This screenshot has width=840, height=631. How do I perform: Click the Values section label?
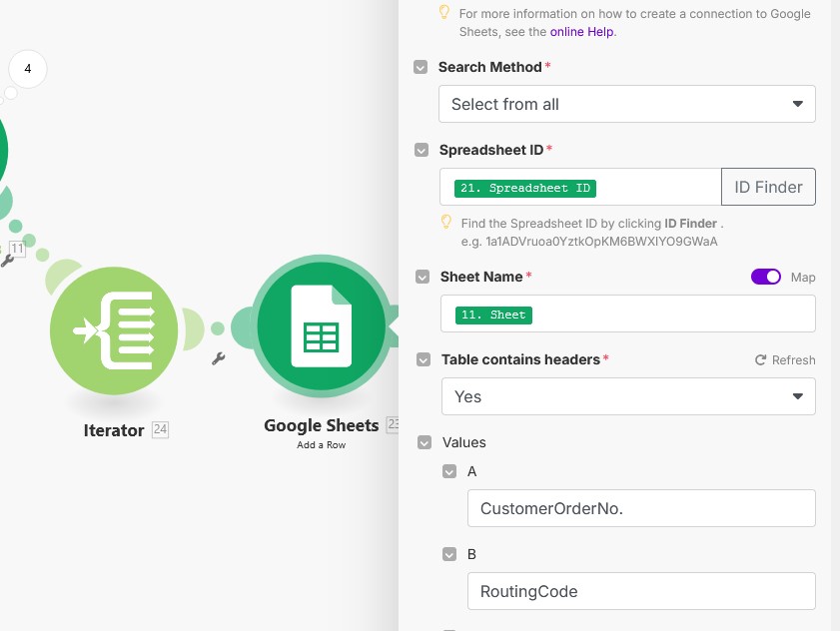(463, 442)
